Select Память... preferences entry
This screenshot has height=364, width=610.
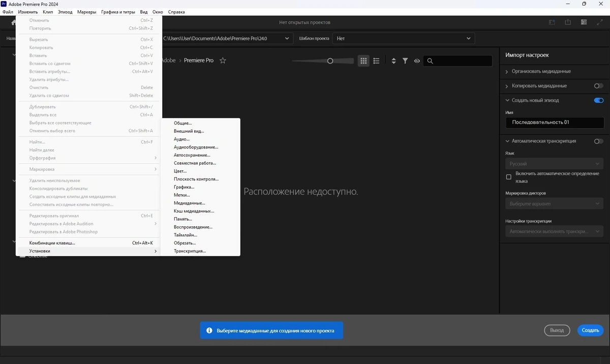pos(200,219)
